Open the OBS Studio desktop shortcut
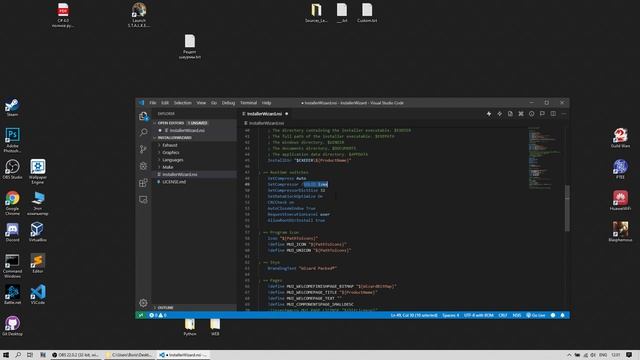The height and width of the screenshot is (360, 640). (12, 169)
